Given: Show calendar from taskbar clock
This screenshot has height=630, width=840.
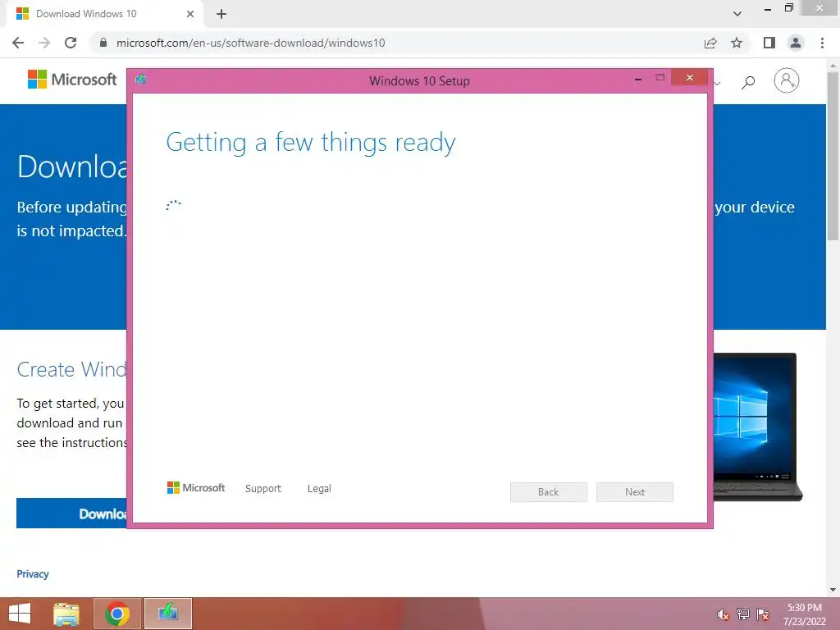Looking at the screenshot, I should 805,614.
